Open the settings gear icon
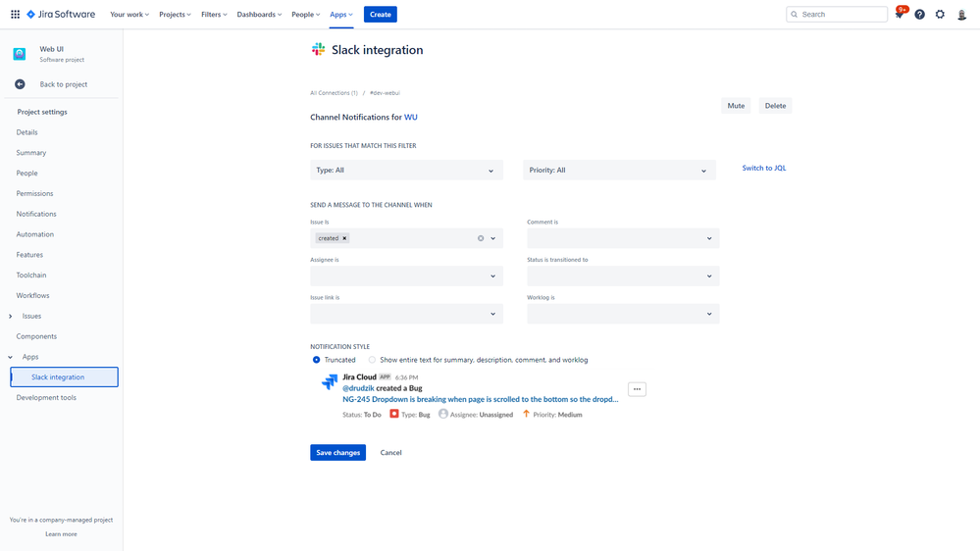 coord(940,14)
